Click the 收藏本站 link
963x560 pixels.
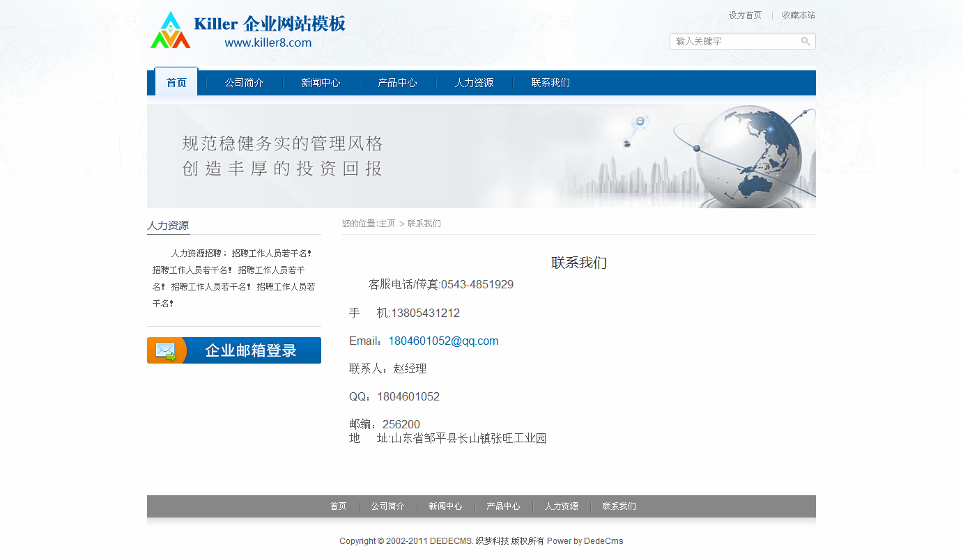798,15
